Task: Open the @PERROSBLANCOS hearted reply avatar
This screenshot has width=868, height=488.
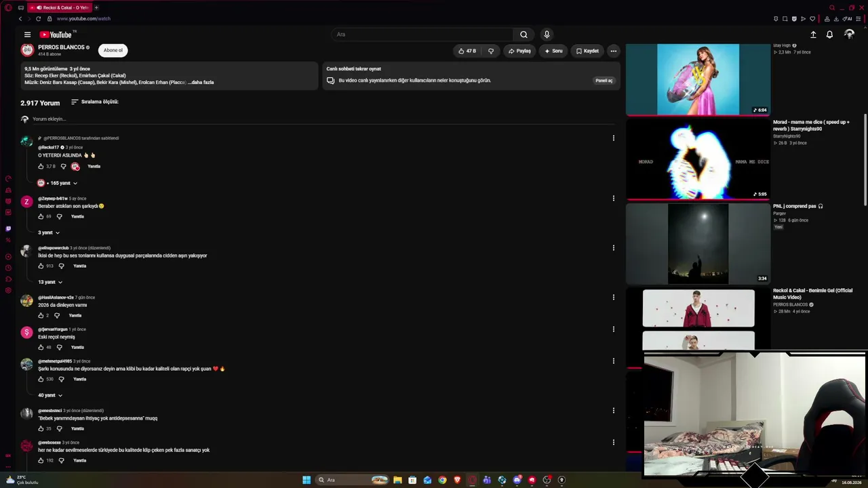Action: (x=41, y=183)
